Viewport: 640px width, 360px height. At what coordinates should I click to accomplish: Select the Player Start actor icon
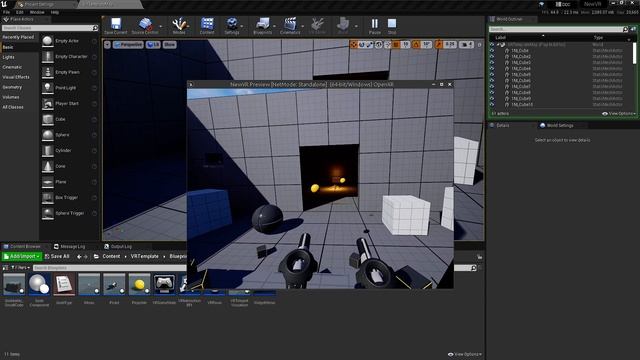click(47, 104)
